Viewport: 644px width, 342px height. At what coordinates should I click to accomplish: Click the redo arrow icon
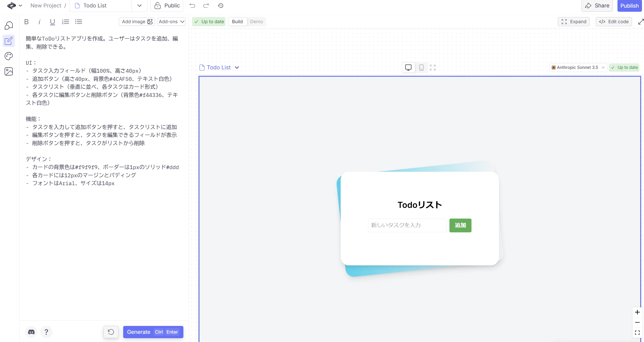(206, 6)
